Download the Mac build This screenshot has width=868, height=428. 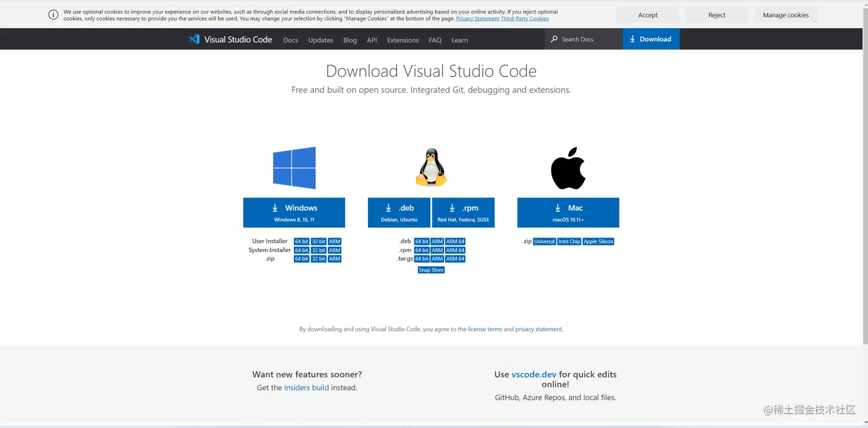click(x=568, y=213)
